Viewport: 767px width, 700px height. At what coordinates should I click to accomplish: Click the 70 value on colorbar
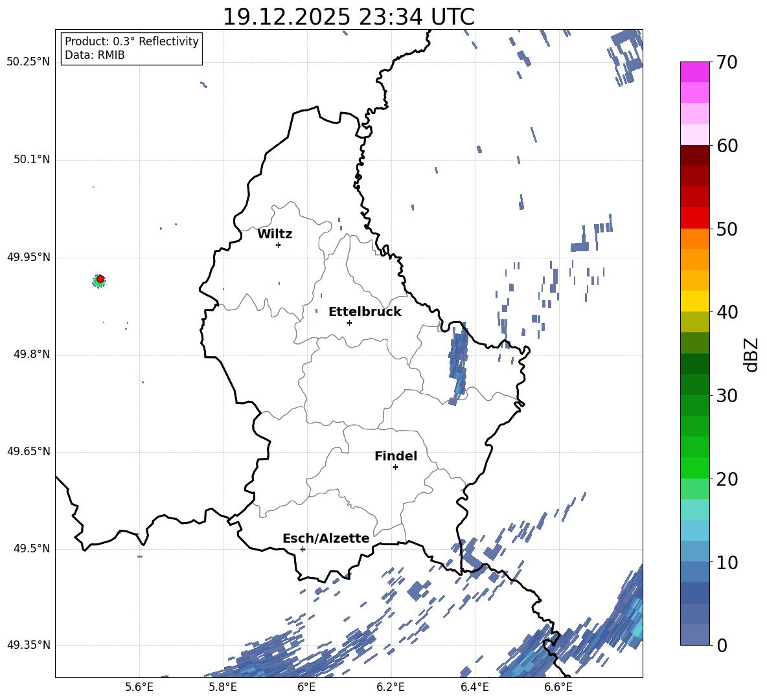pyautogui.click(x=727, y=62)
